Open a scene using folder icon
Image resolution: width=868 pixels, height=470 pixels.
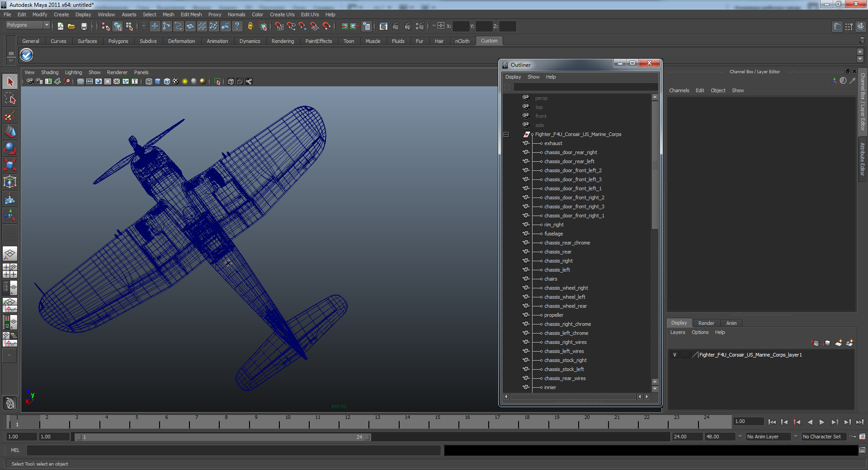[71, 26]
